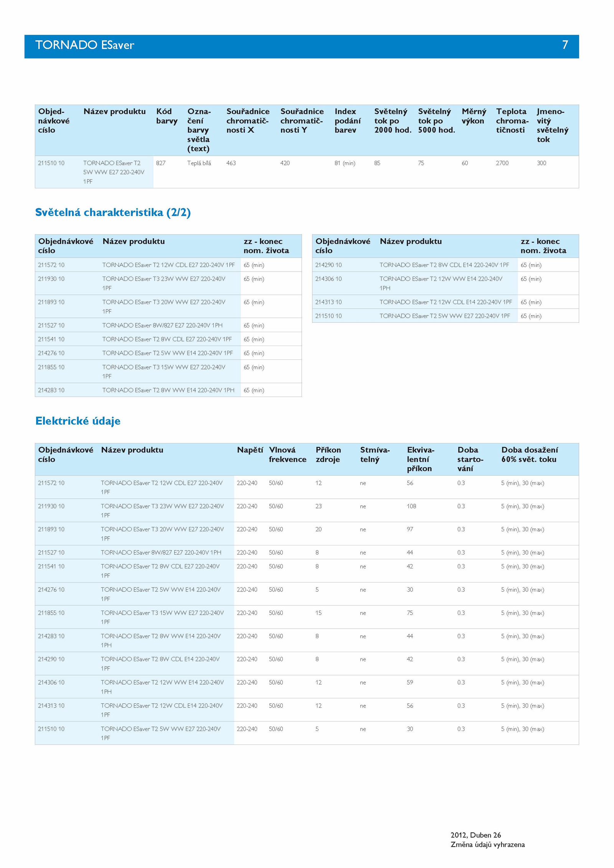614x868 pixels.
Task: Select equivalent wattage value 59
Action: pyautogui.click(x=410, y=682)
